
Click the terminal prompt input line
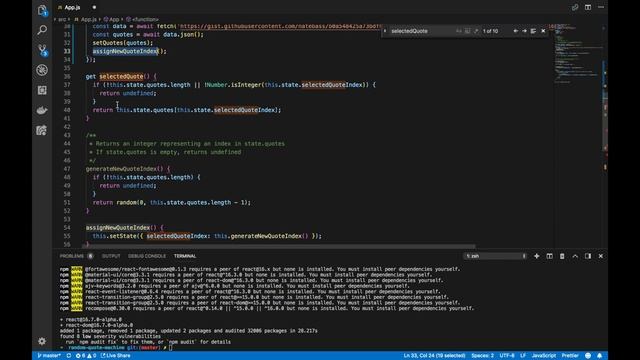point(171,348)
